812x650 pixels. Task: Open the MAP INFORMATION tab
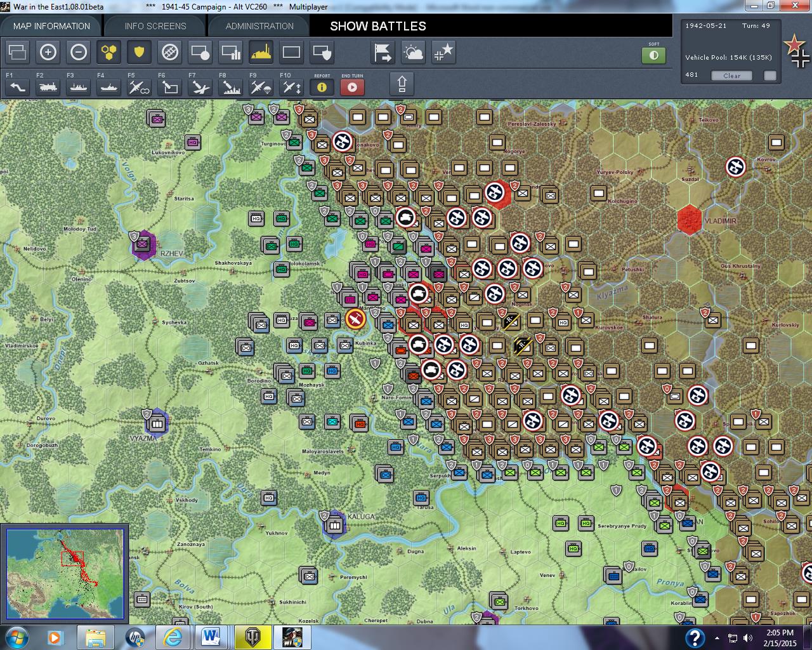[51, 26]
